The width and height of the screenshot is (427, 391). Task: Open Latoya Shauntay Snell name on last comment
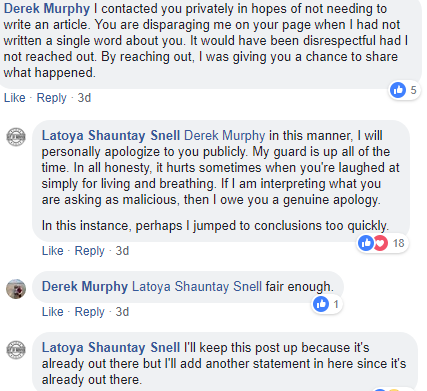[111, 348]
